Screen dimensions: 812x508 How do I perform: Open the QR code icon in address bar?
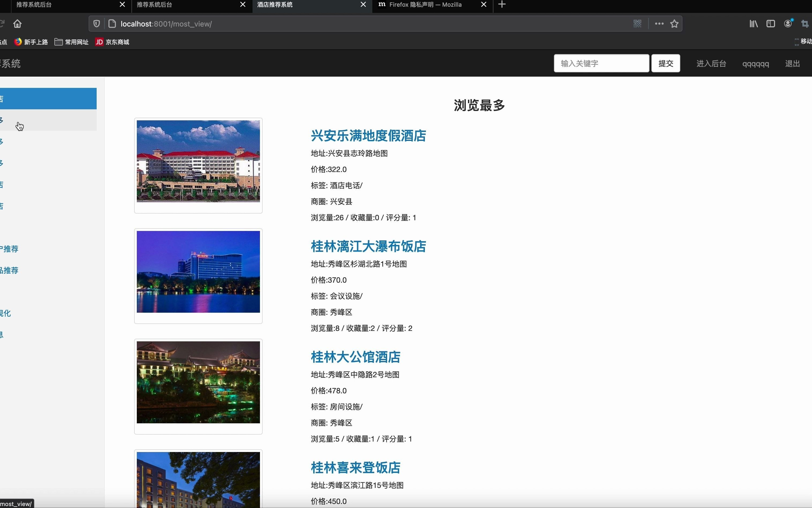(637, 24)
